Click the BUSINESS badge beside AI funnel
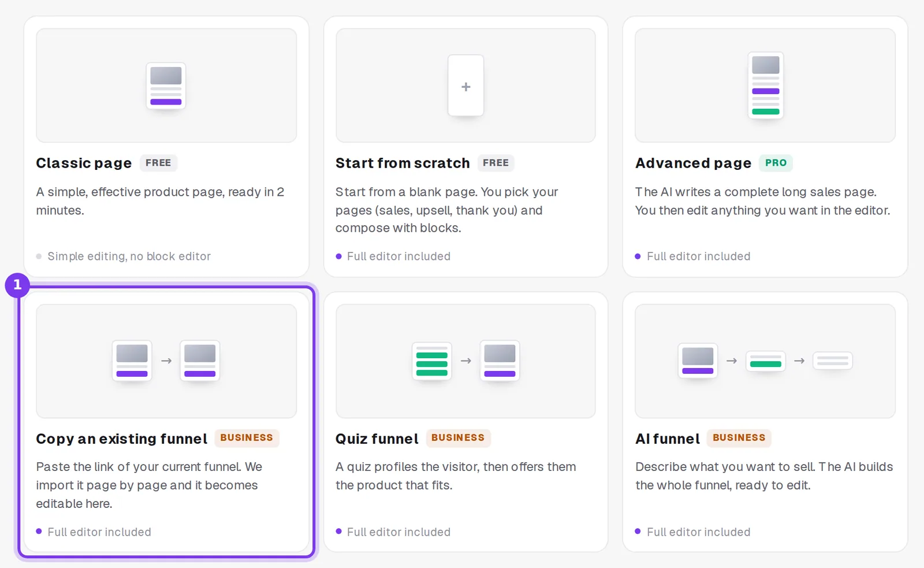This screenshot has width=924, height=568. (739, 438)
